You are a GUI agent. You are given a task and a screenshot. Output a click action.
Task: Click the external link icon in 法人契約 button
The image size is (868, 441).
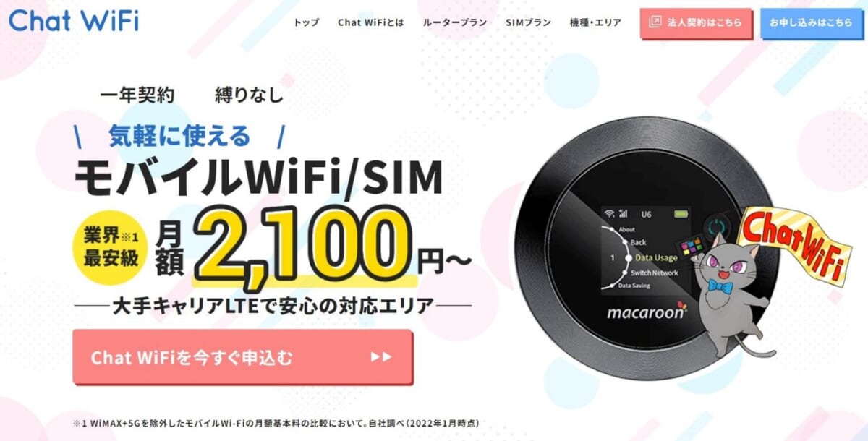[x=655, y=22]
